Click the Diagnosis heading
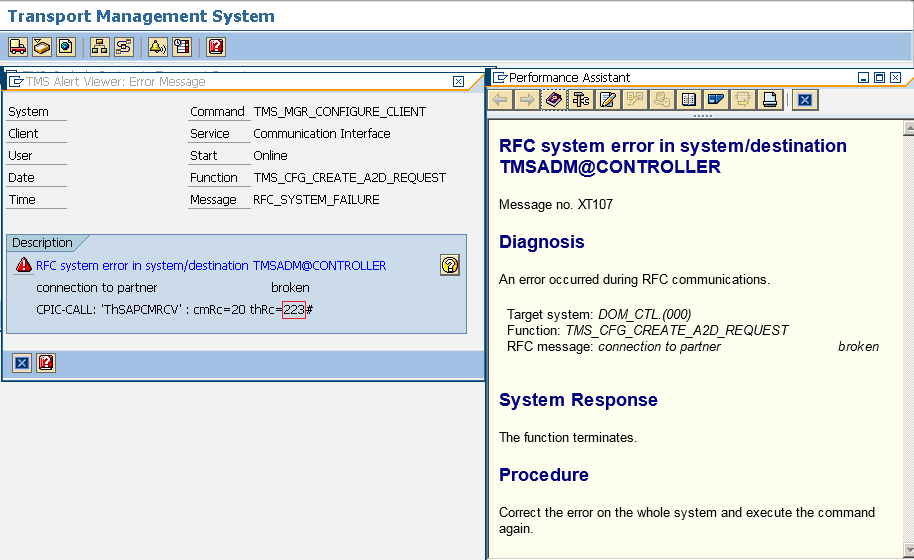 (x=542, y=242)
